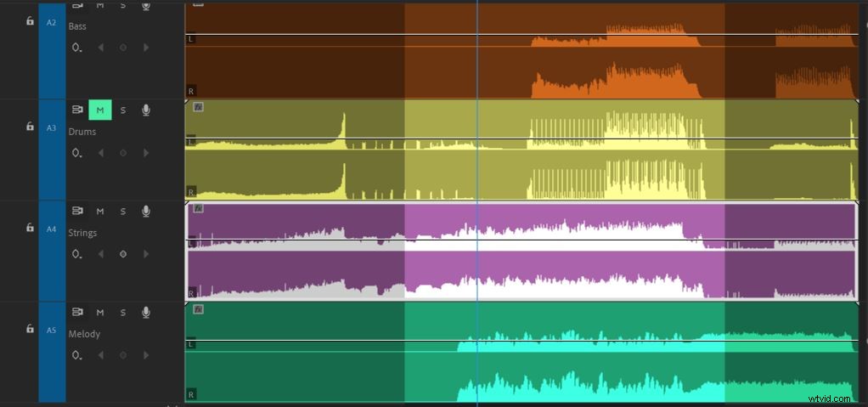Toggle the lock on track A4

(30, 227)
